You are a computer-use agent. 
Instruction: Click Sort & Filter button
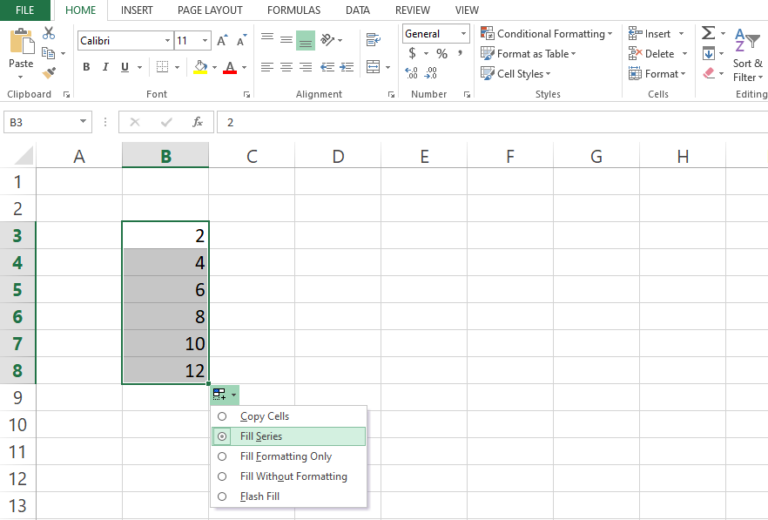(x=747, y=55)
